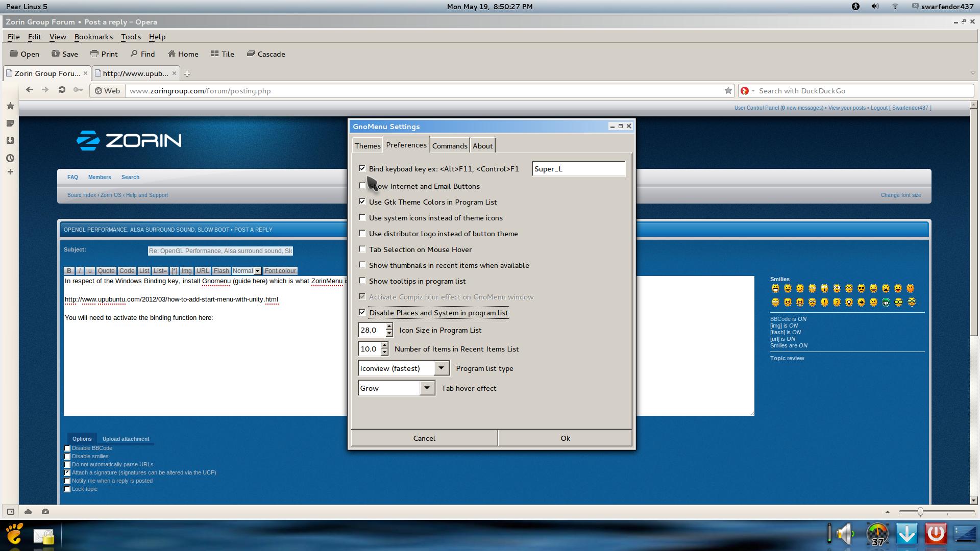980x551 pixels.
Task: Open the Tools menu
Action: click(x=131, y=37)
